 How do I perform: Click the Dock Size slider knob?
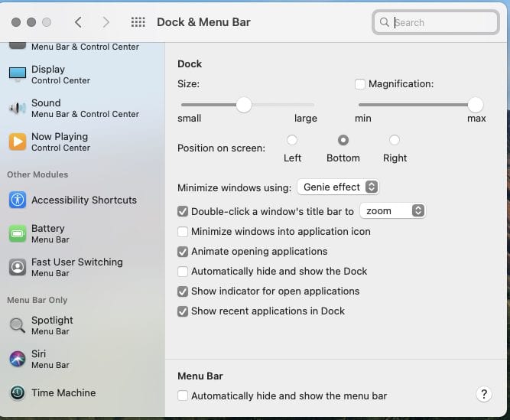point(244,105)
